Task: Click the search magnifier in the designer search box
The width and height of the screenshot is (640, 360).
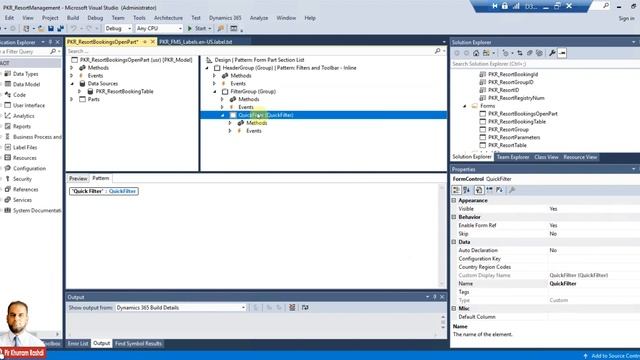Action: (438, 51)
